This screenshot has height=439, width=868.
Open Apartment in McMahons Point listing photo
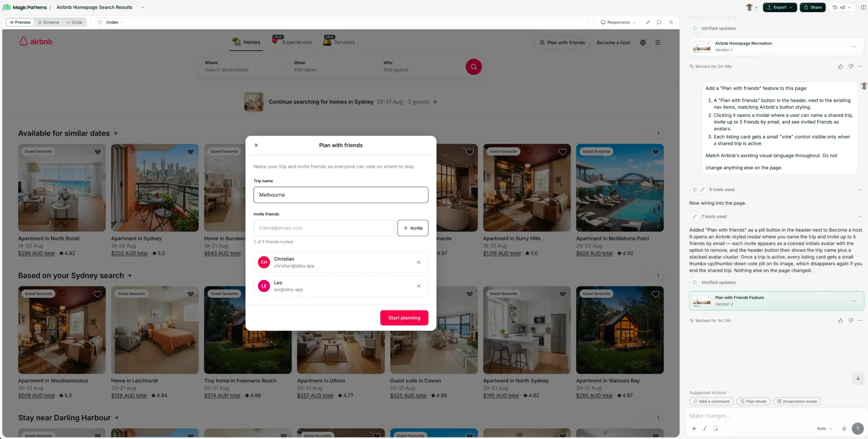tap(620, 188)
